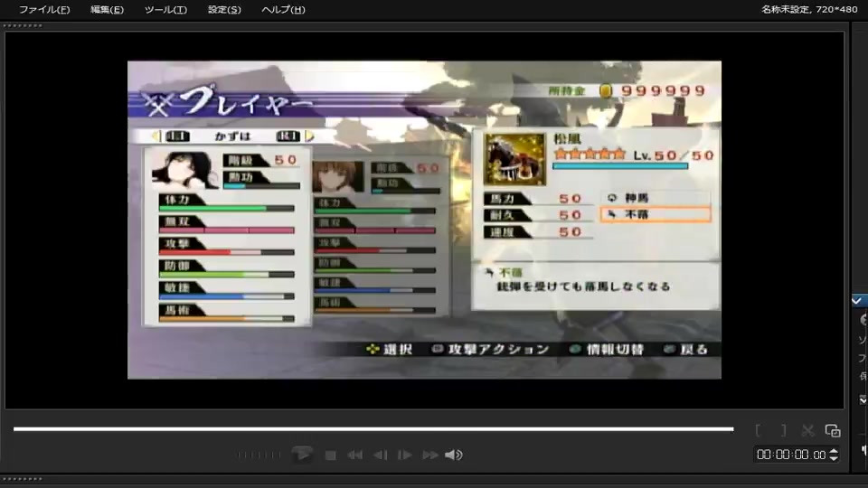Set mark-in with the left bracket icon

pos(759,430)
